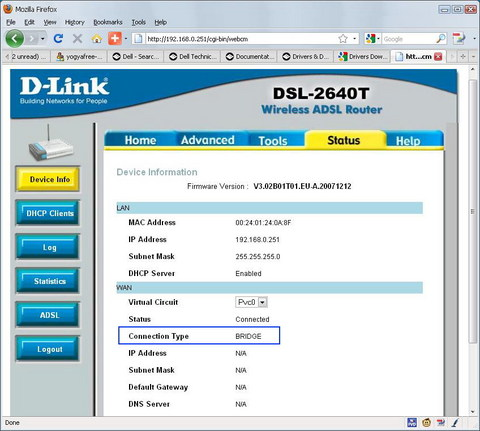Viewport: 480px width, 431px height.
Task: Reload the page with the Refresh icon
Action: click(x=58, y=39)
